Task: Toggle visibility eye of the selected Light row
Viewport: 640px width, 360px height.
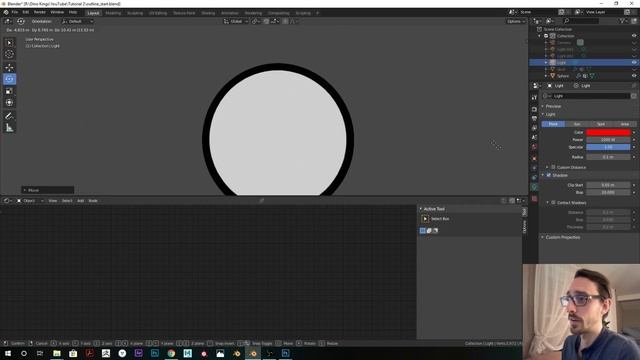Action: (x=634, y=62)
